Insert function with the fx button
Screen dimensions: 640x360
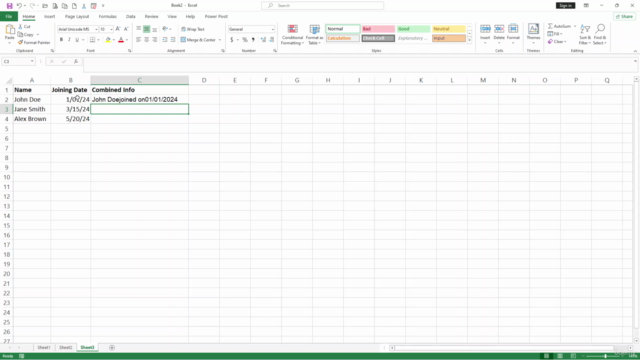point(76,61)
